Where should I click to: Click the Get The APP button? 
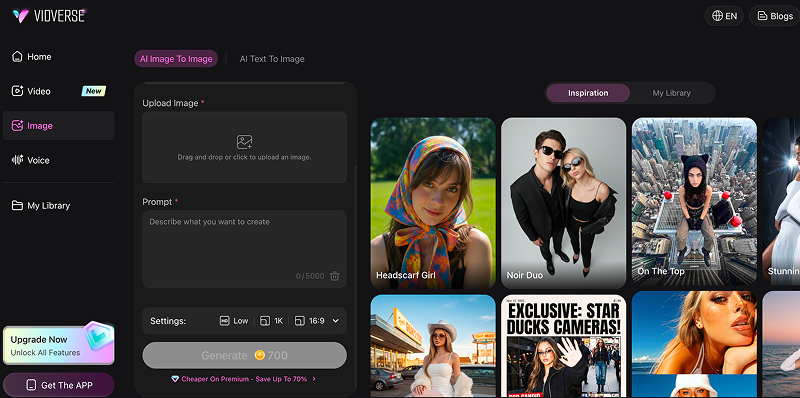(59, 385)
